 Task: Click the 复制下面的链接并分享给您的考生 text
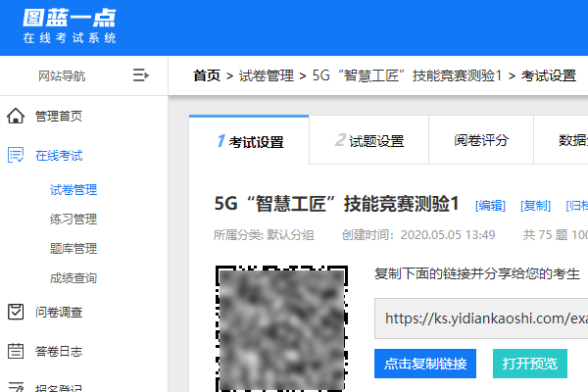pos(477,273)
